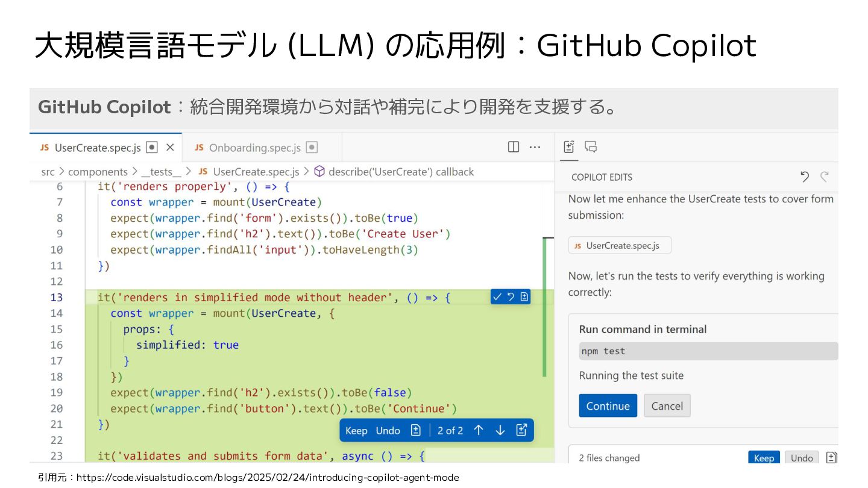The width and height of the screenshot is (868, 488).
Task: Click line number 13 in the gutter
Action: (56, 297)
